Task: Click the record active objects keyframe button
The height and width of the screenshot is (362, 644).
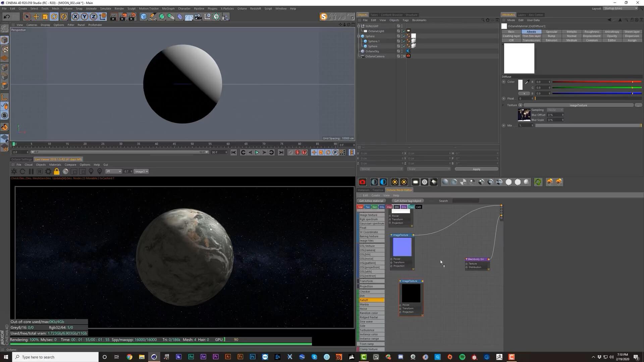Action: click(290, 153)
